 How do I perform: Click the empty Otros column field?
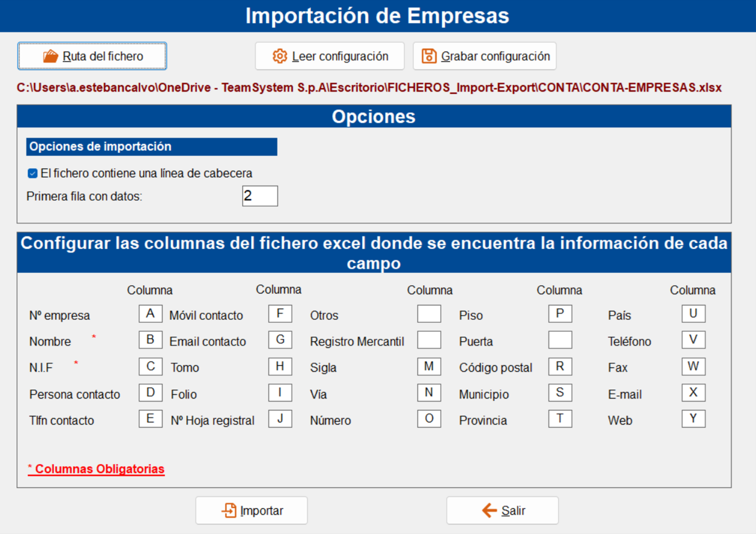[x=429, y=314]
